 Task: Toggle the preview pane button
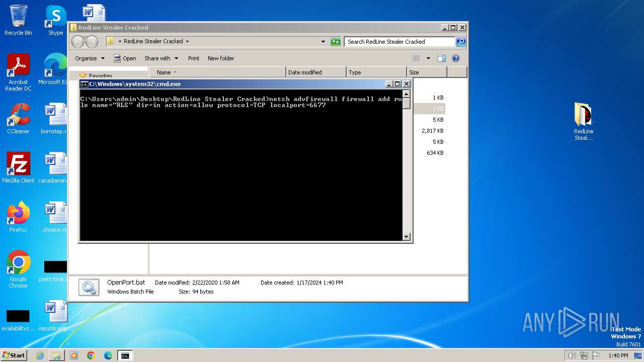pyautogui.click(x=441, y=58)
